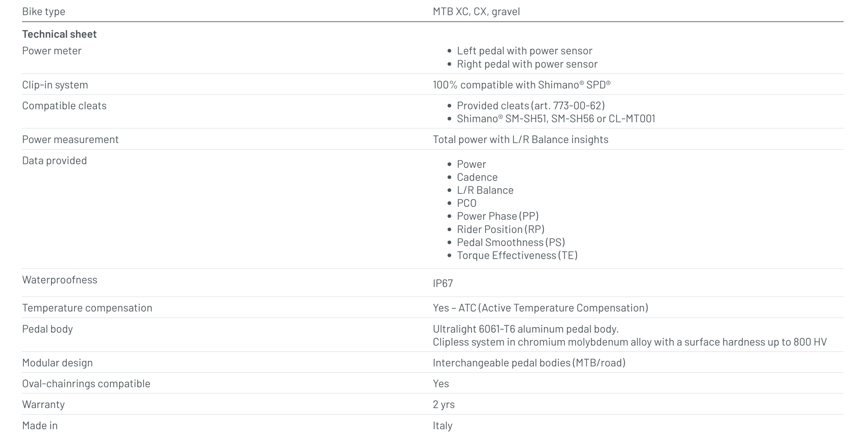Image resolution: width=868 pixels, height=434 pixels.
Task: Click the 'PCO' list item
Action: click(x=466, y=203)
